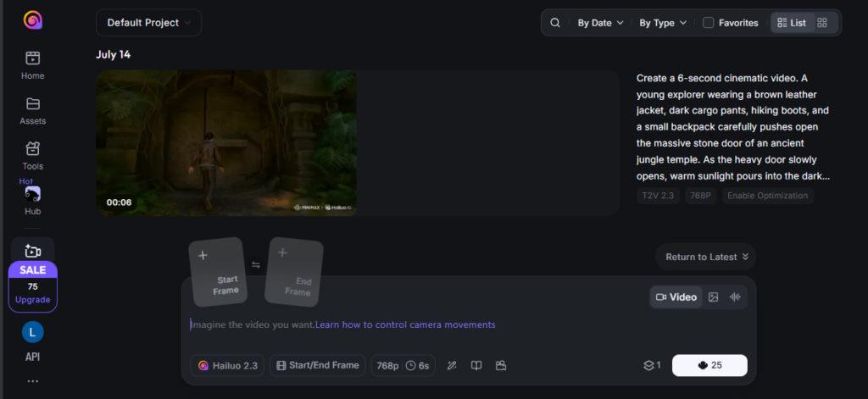
Task: Select the Video mode tab
Action: [676, 297]
